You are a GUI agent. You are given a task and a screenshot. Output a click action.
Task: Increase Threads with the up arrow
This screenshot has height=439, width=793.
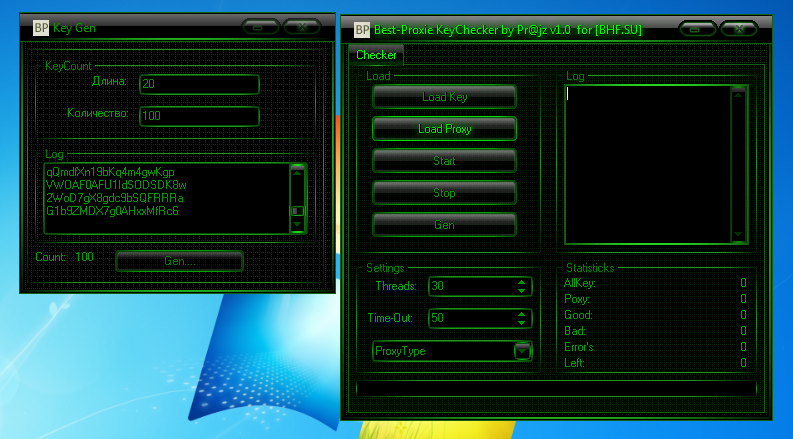tap(521, 282)
